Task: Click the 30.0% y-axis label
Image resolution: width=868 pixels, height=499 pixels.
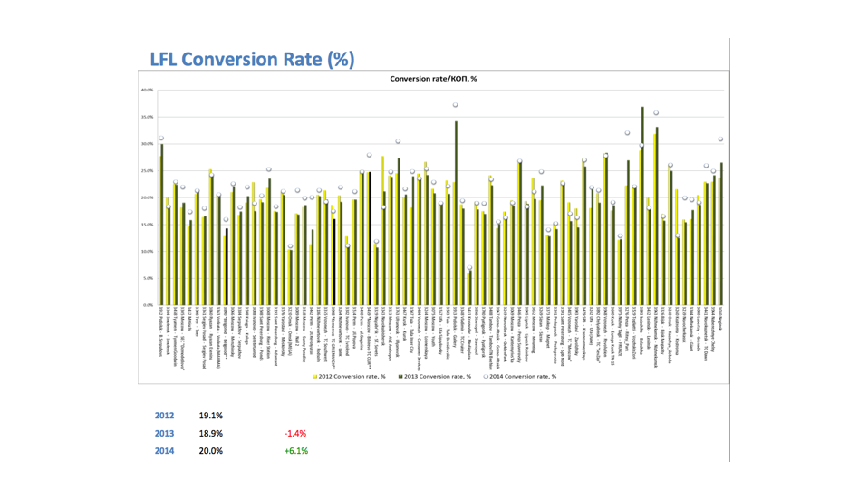Action: [148, 144]
